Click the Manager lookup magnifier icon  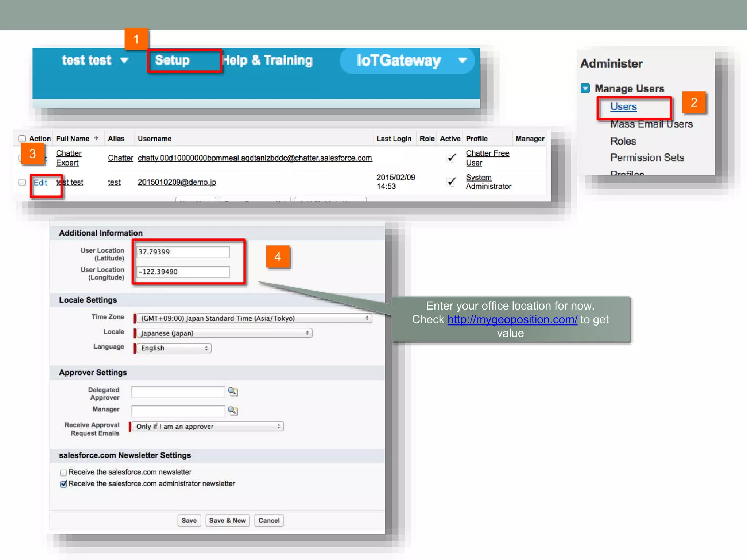tap(233, 411)
